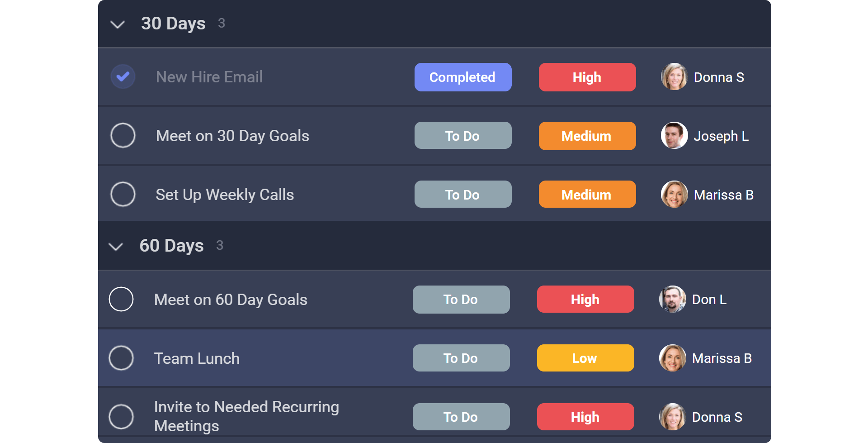The width and height of the screenshot is (868, 443).
Task: Mark Meet on 30 Day Goals complete
Action: [123, 135]
